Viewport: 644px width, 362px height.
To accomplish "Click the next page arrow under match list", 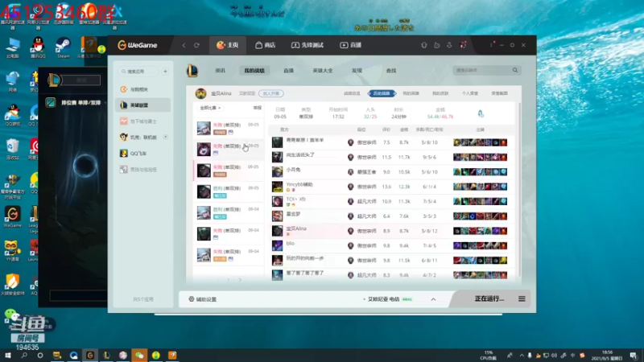I will [240, 280].
